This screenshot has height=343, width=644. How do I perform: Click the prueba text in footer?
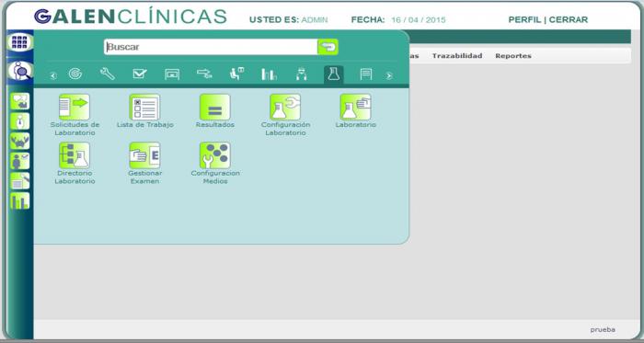[x=603, y=329]
